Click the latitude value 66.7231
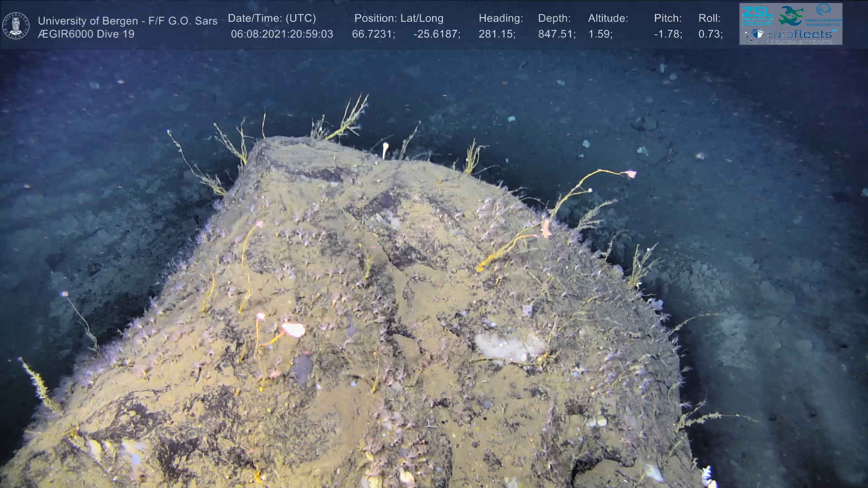This screenshot has height=488, width=868. click(x=373, y=34)
